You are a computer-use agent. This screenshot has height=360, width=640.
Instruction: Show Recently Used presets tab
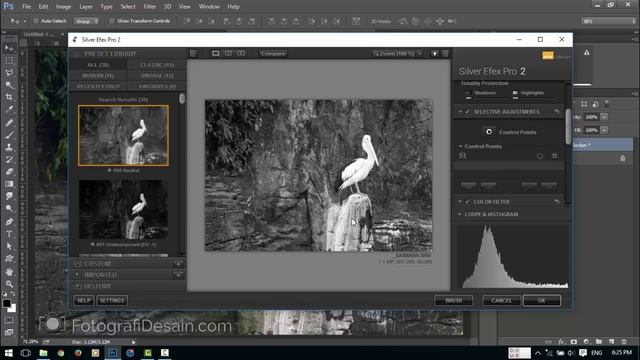(98, 86)
